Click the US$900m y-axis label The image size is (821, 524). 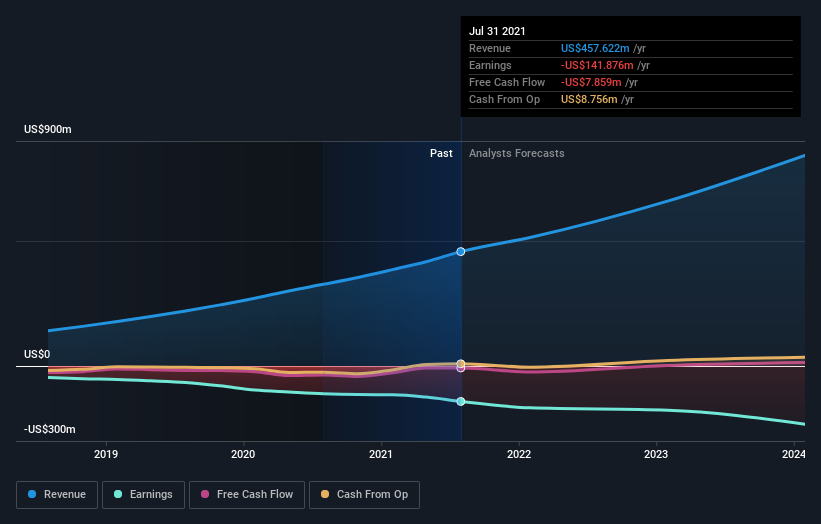tap(48, 129)
